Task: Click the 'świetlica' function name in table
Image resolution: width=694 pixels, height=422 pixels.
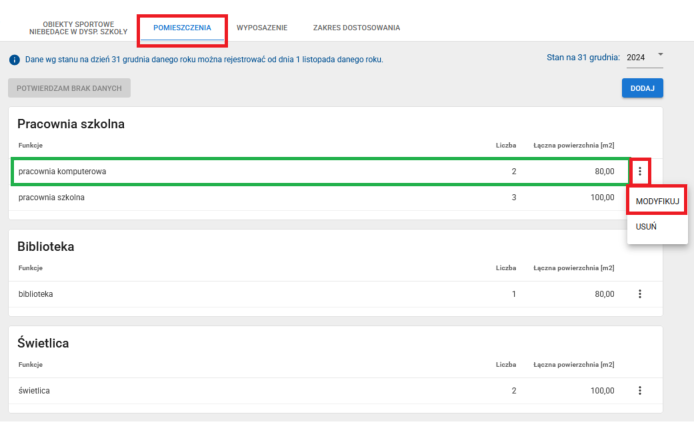Action: (x=35, y=390)
